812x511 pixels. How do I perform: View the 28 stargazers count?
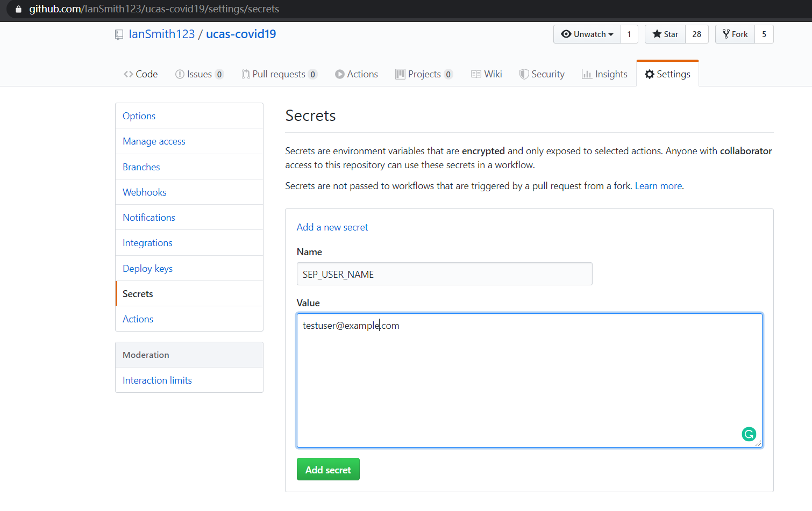point(697,34)
